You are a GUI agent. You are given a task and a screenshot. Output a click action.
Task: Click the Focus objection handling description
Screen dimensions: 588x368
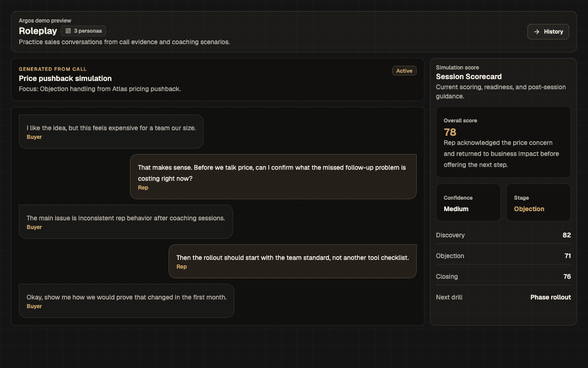pos(100,89)
